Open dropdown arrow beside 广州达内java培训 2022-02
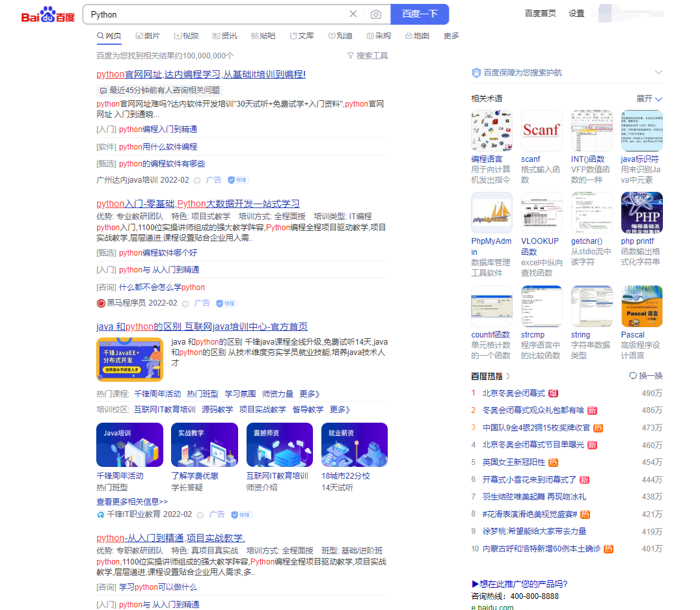 (197, 180)
